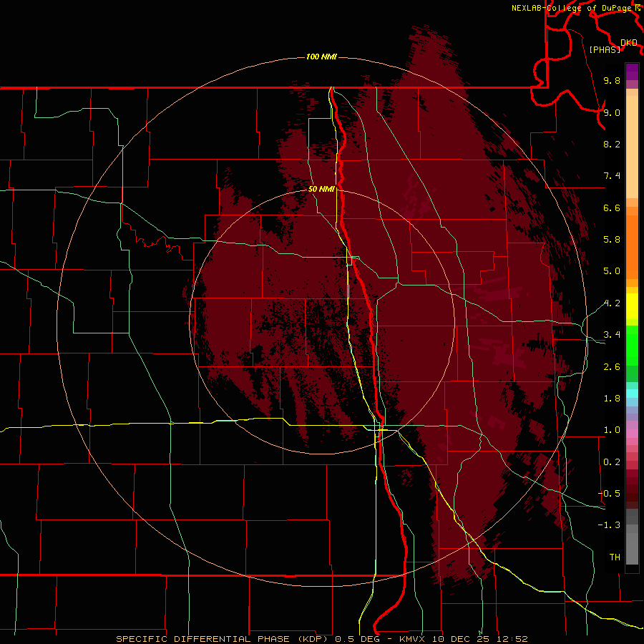Click the -1.3 value on the color scale

(609, 525)
